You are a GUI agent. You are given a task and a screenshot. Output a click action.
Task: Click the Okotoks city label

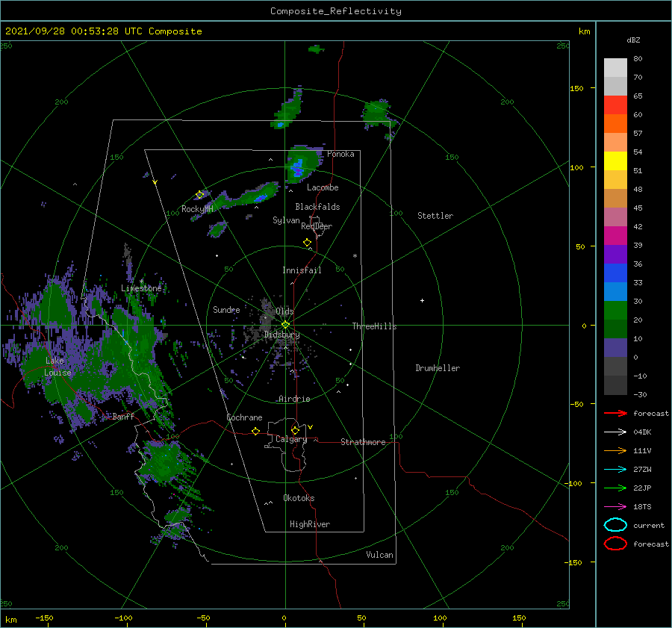tap(299, 498)
